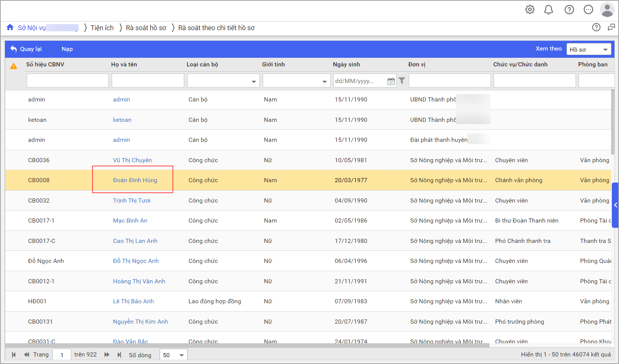
Task: Click the home icon in breadcrumb
Action: [x=10, y=28]
